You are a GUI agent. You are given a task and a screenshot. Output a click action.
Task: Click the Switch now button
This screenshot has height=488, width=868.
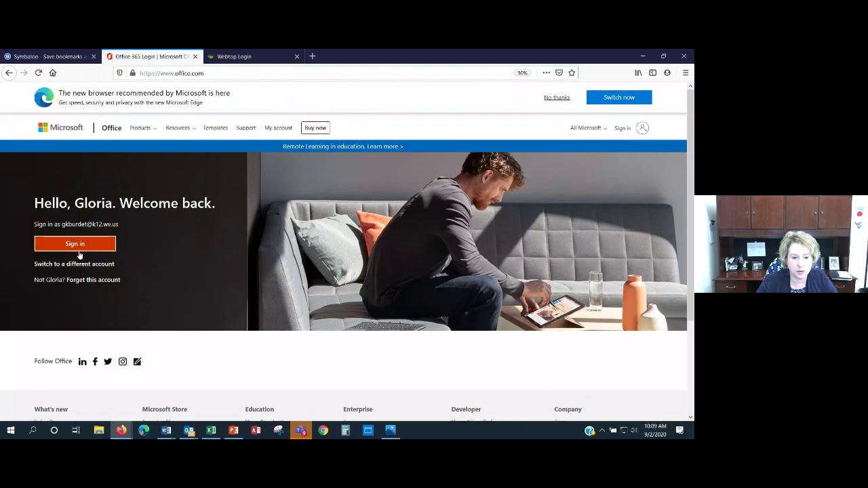click(619, 97)
